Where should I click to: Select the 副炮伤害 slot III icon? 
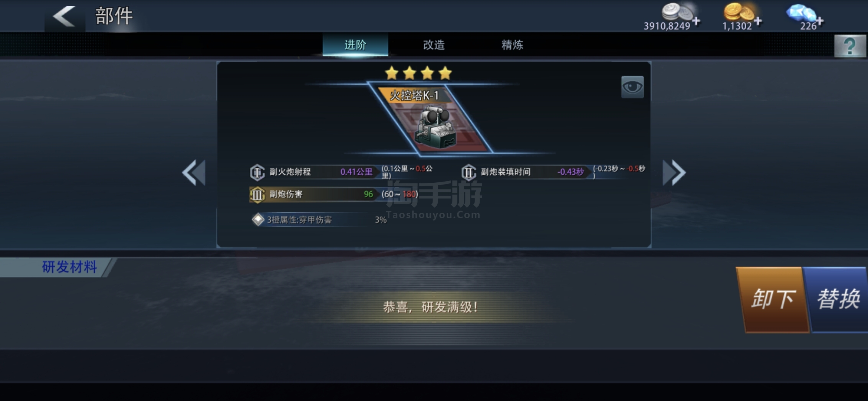pos(257,195)
